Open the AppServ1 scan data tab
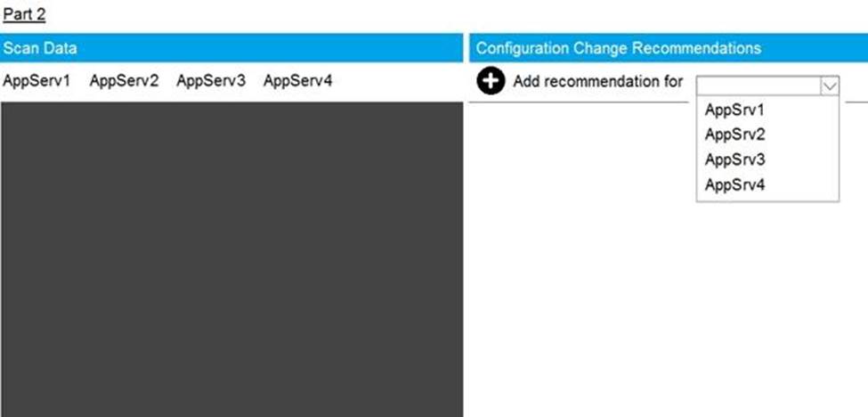868x417 pixels. 37,82
